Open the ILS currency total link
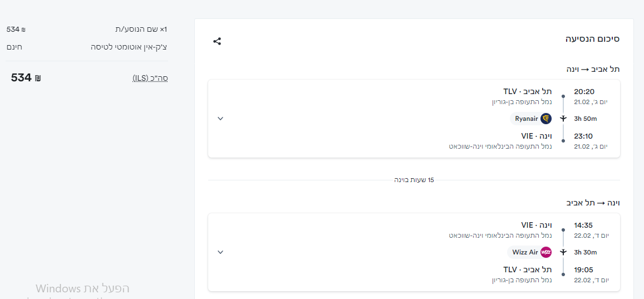 pos(150,78)
